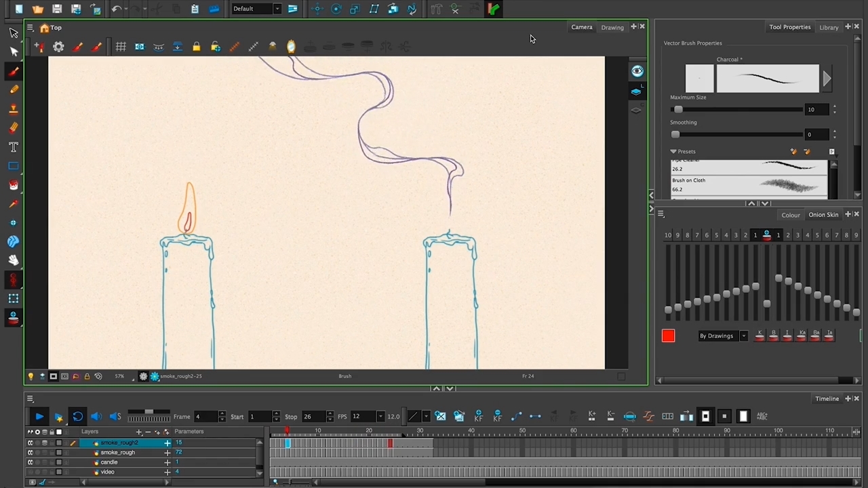The height and width of the screenshot is (488, 868).
Task: Expand parameters of smoke_rough2 layer
Action: point(167,443)
